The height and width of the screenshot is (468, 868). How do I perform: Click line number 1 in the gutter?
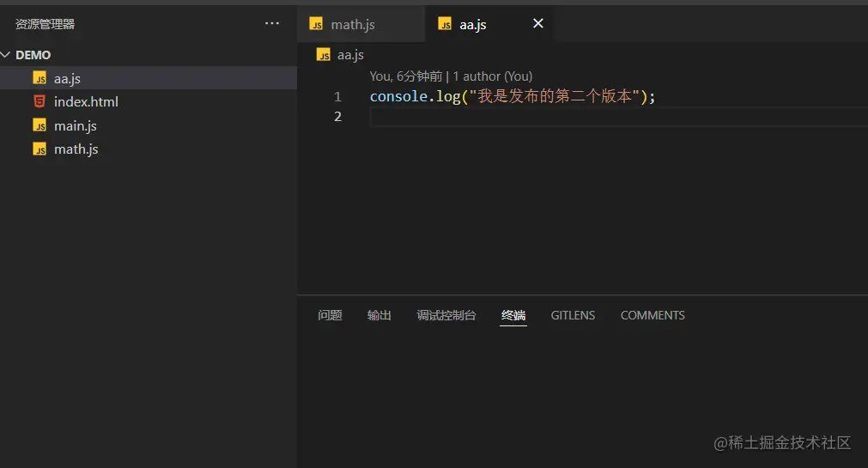pyautogui.click(x=337, y=97)
